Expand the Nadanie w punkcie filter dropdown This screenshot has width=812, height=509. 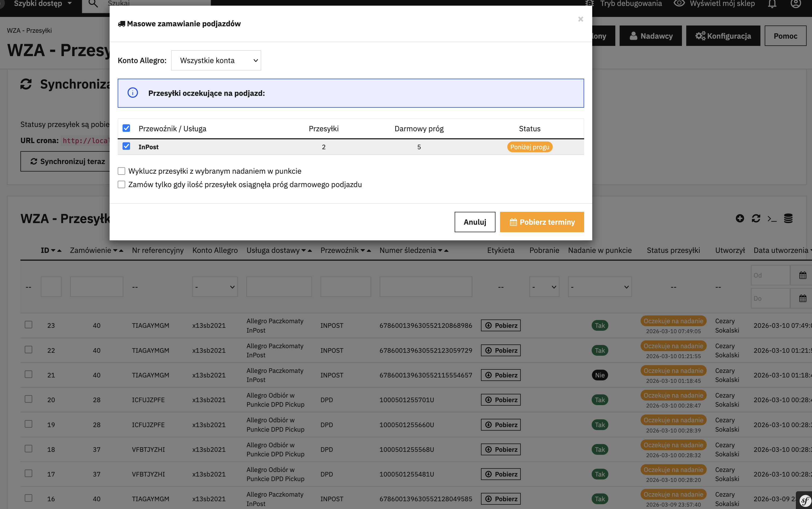[x=599, y=287]
